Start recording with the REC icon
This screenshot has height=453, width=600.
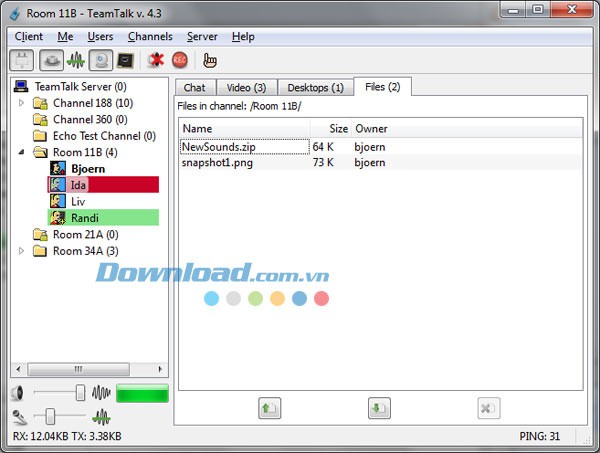[x=180, y=61]
